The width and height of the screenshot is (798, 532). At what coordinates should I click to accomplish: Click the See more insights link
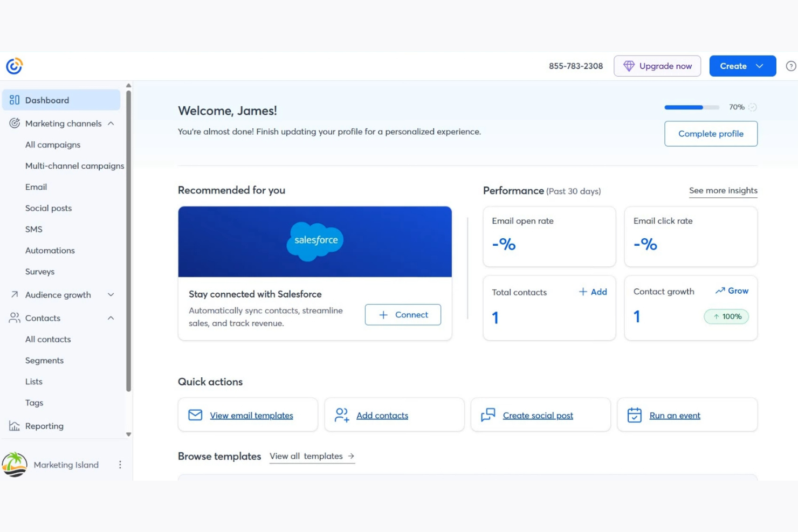click(723, 190)
